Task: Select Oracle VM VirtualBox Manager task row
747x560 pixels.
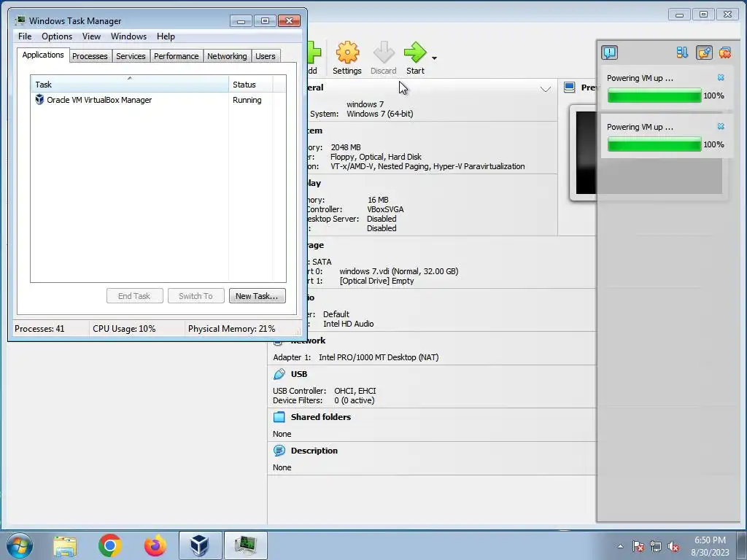Action: 158,100
